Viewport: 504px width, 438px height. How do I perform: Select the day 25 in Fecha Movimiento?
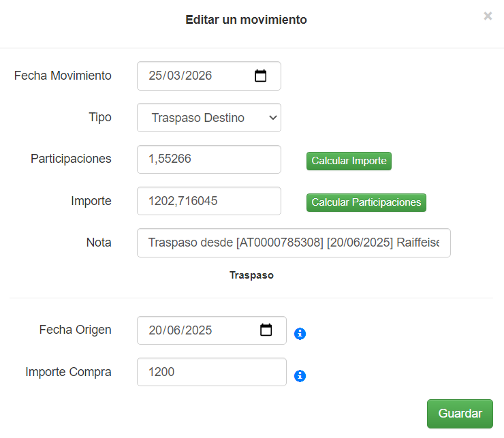tap(155, 76)
